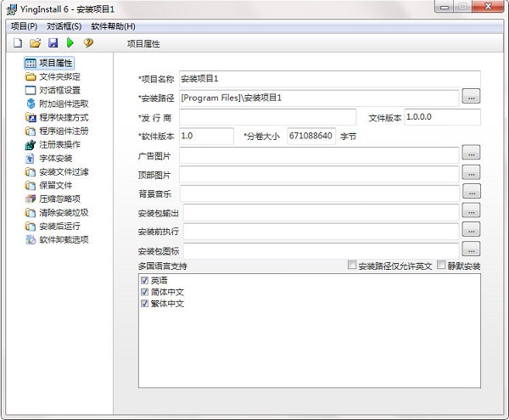Uncheck the 繁体中文 language option

tap(145, 304)
